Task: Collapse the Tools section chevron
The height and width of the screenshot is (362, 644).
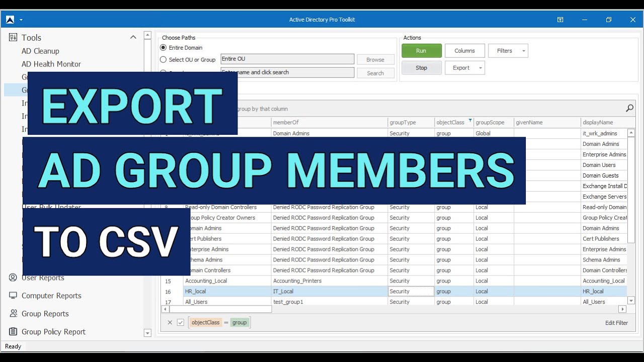Action: (x=133, y=37)
